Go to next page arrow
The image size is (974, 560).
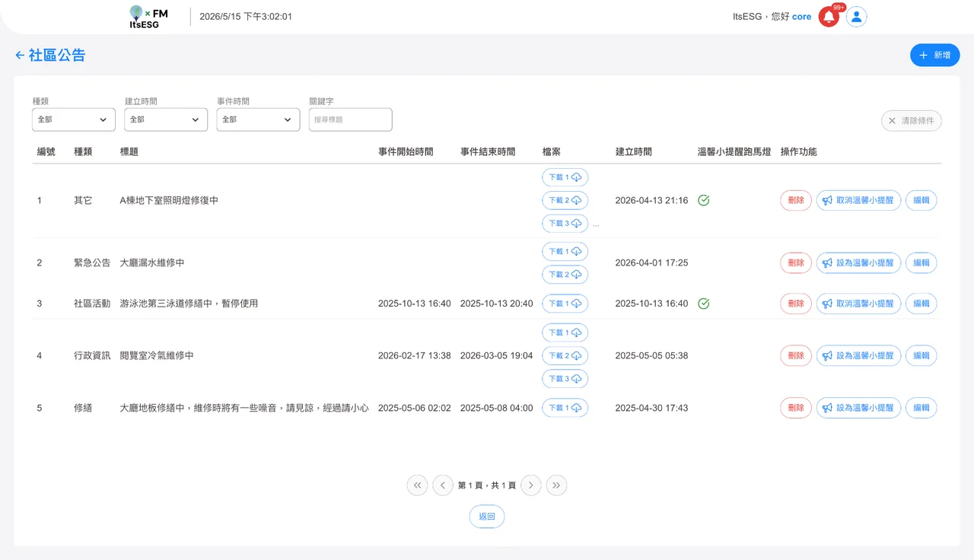(x=531, y=485)
